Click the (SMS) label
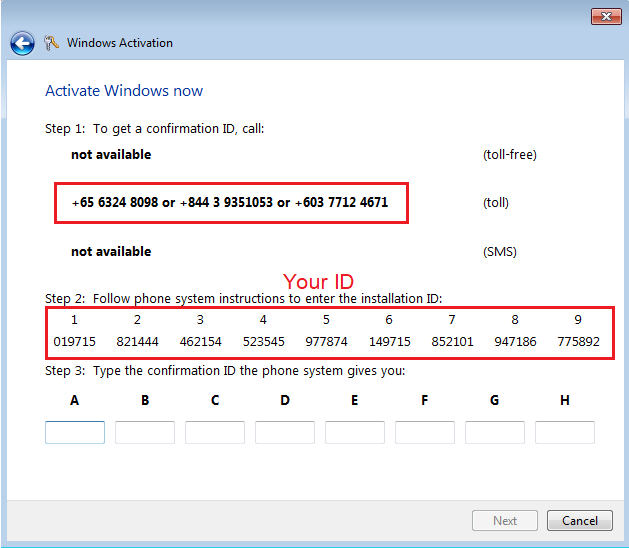The image size is (629, 548). click(500, 252)
